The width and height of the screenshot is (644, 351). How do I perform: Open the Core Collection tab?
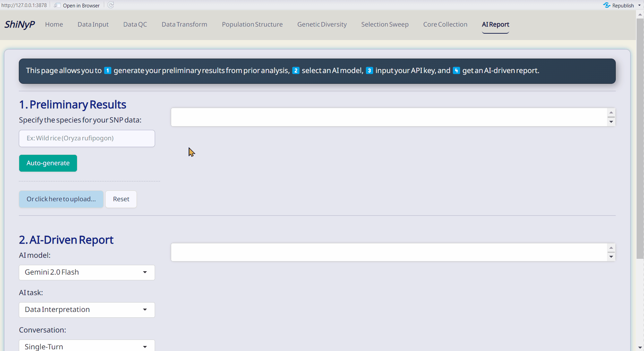(445, 25)
